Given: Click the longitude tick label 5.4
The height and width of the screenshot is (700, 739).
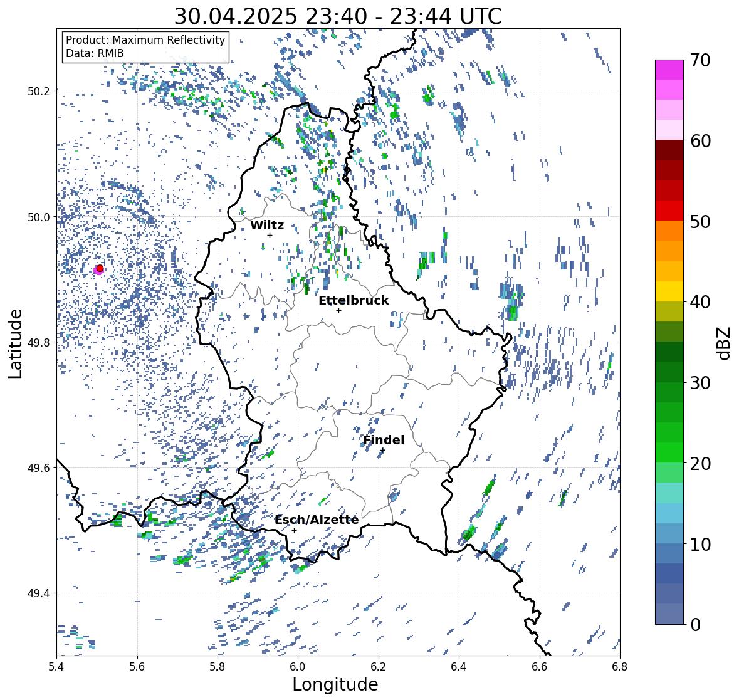Looking at the screenshot, I should click(56, 666).
